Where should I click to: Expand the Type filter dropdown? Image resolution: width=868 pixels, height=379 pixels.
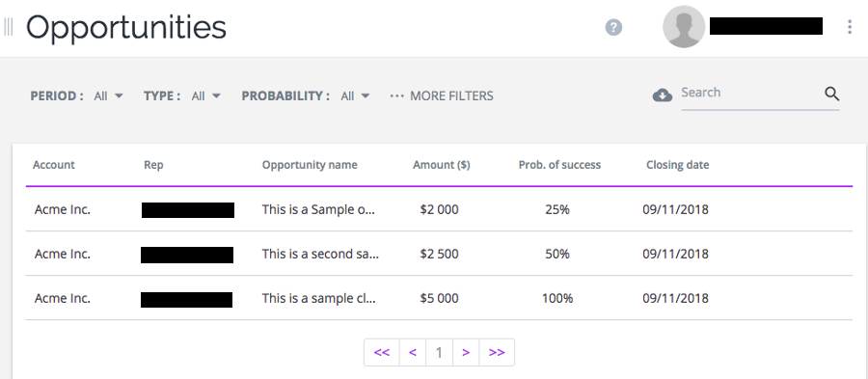pyautogui.click(x=206, y=95)
